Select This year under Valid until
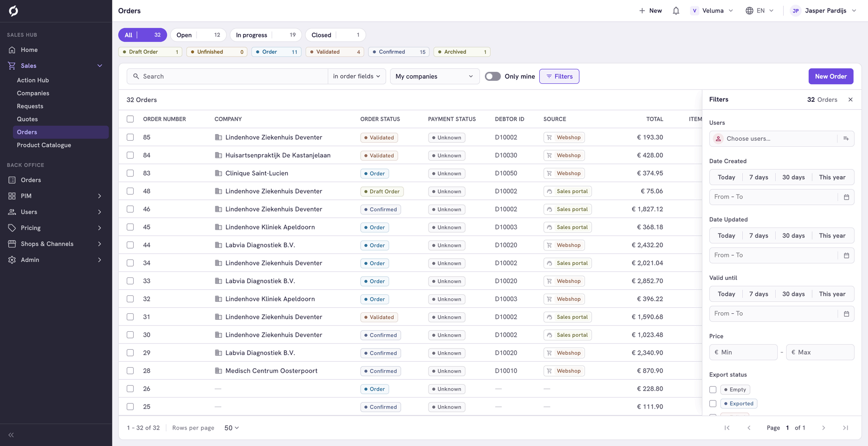Screen dimensions: 868x446 click(832, 294)
